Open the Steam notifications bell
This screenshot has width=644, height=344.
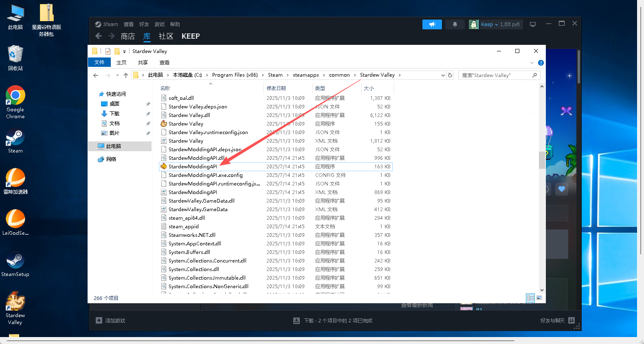(455, 24)
